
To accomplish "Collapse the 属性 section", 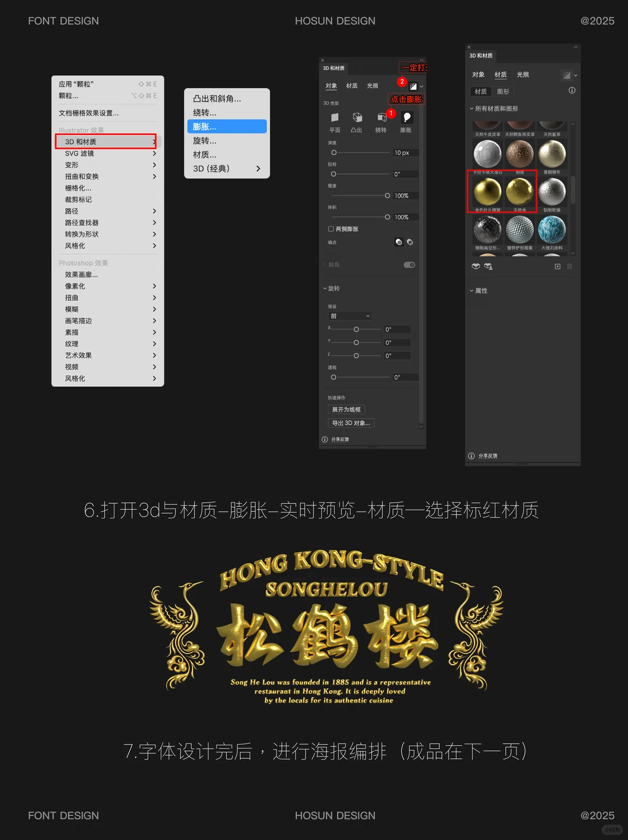I will (472, 291).
